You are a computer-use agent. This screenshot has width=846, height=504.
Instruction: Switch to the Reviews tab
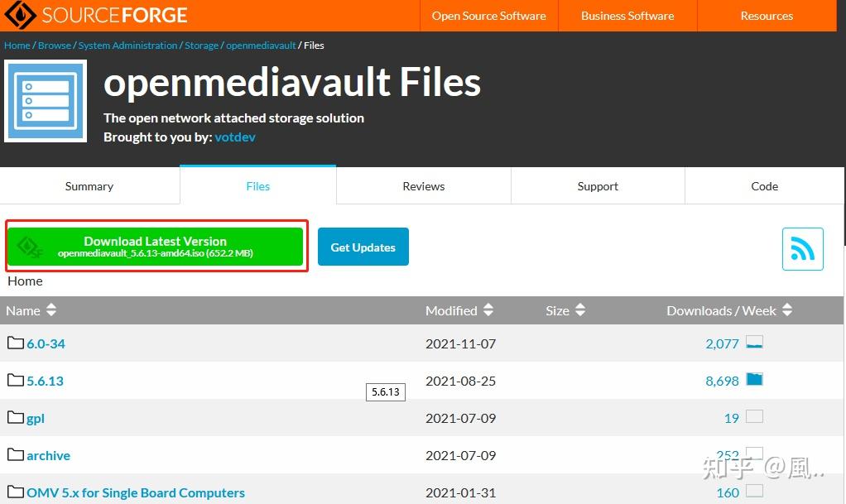[x=423, y=185]
